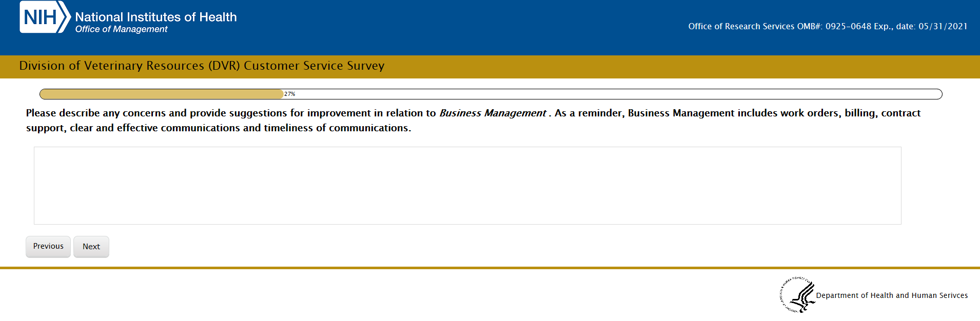The image size is (980, 321).
Task: Click the 27% progress label
Action: tap(290, 94)
